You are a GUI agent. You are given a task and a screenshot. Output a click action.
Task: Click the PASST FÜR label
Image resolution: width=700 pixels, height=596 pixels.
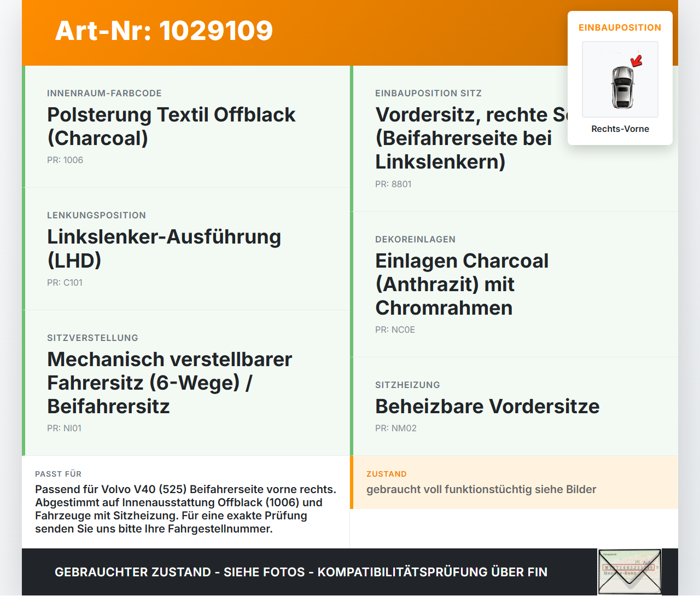pos(59,475)
